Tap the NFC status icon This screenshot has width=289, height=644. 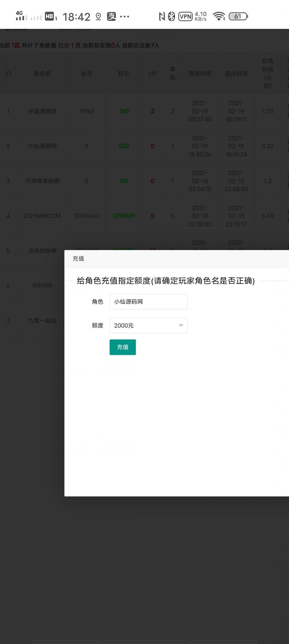point(162,16)
